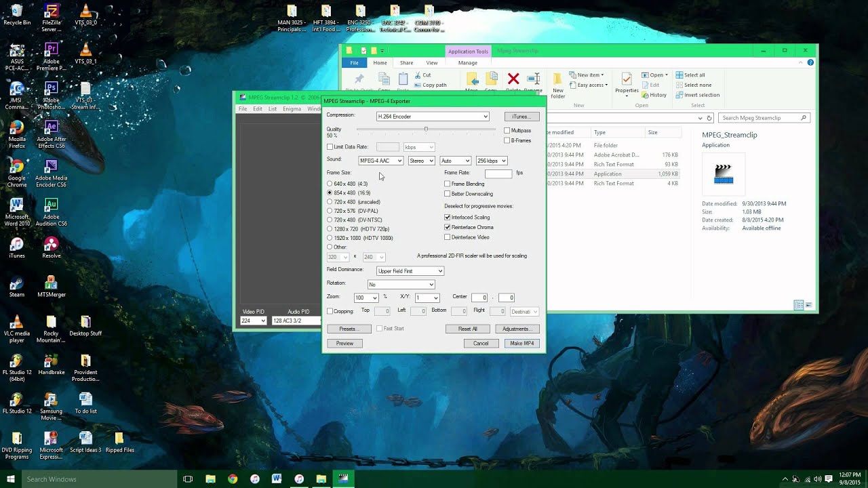This screenshot has width=868, height=488.
Task: Select the MTSMerger desktop icon
Action: click(x=51, y=286)
